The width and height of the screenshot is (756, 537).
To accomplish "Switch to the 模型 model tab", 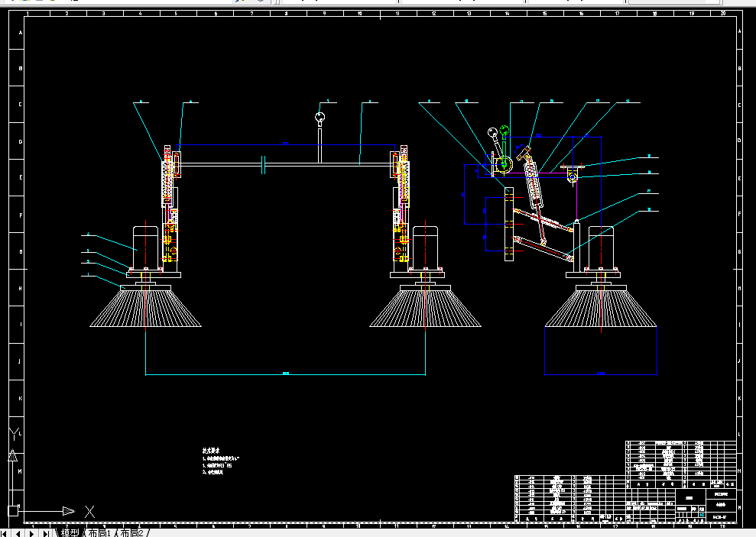I will [x=70, y=532].
